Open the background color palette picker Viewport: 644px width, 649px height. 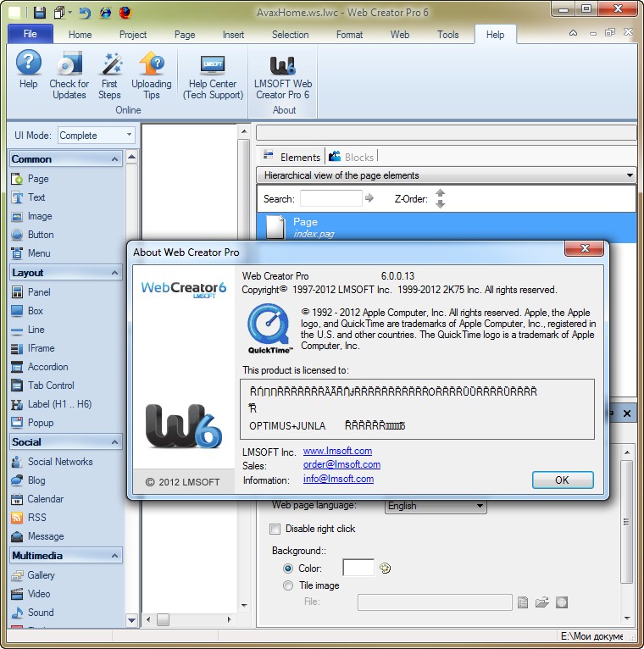point(386,568)
